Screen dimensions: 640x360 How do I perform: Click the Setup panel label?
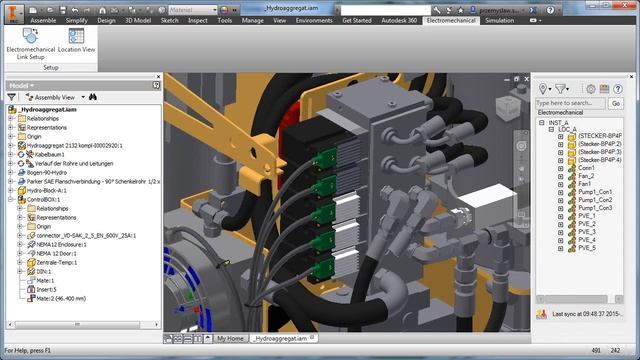pos(51,67)
